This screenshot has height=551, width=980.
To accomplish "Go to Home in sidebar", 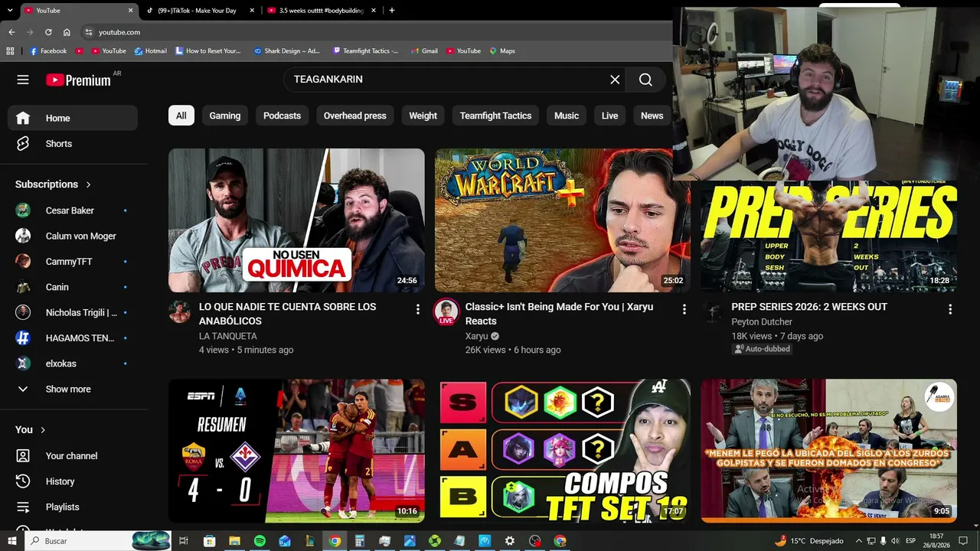I will tap(73, 118).
